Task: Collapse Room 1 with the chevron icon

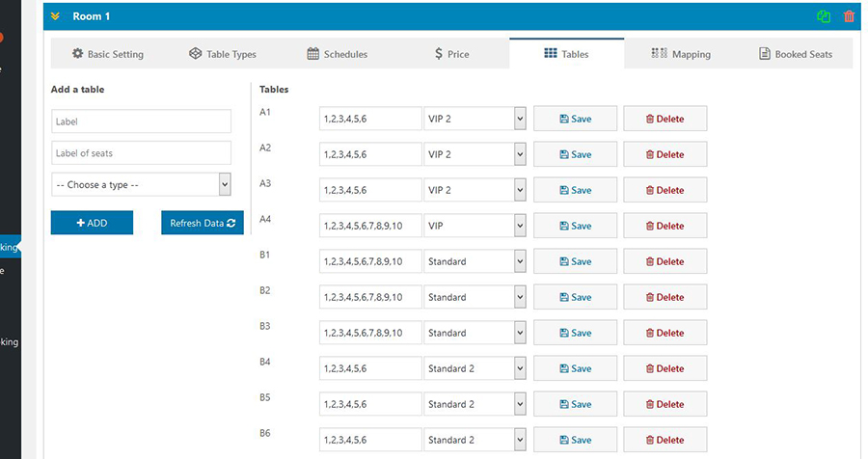Action: click(56, 16)
